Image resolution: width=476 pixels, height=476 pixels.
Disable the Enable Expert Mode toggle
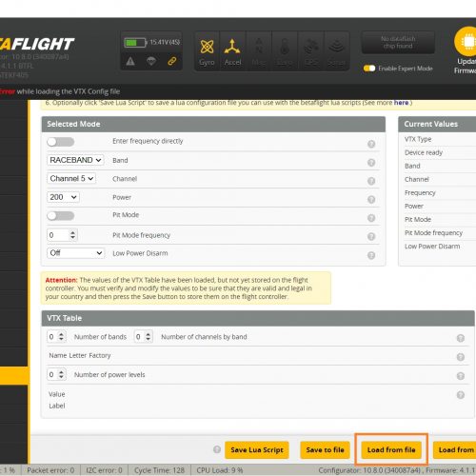tap(369, 69)
